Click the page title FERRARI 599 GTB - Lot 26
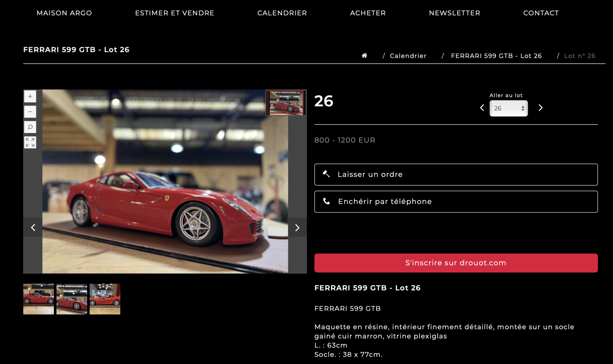The image size is (613, 364). [x=76, y=50]
